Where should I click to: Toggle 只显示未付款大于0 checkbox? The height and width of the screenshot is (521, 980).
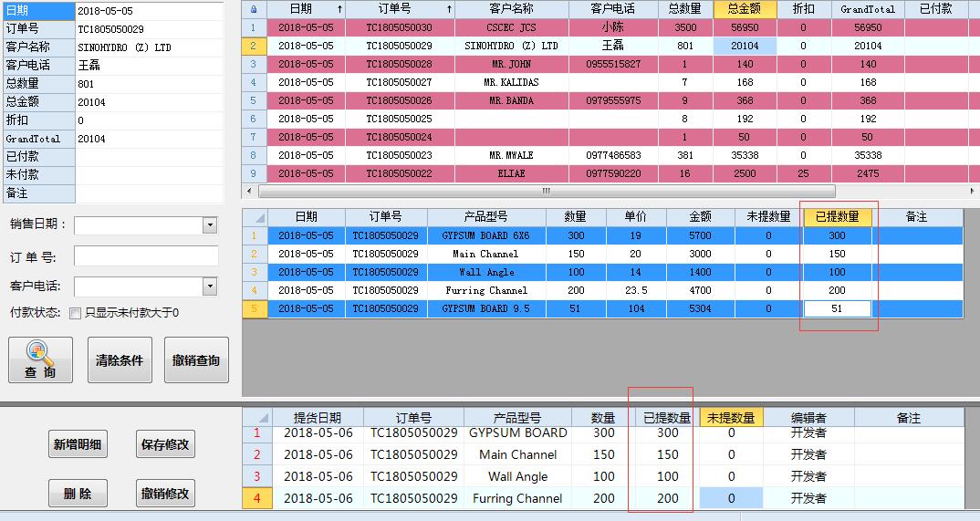(x=75, y=313)
